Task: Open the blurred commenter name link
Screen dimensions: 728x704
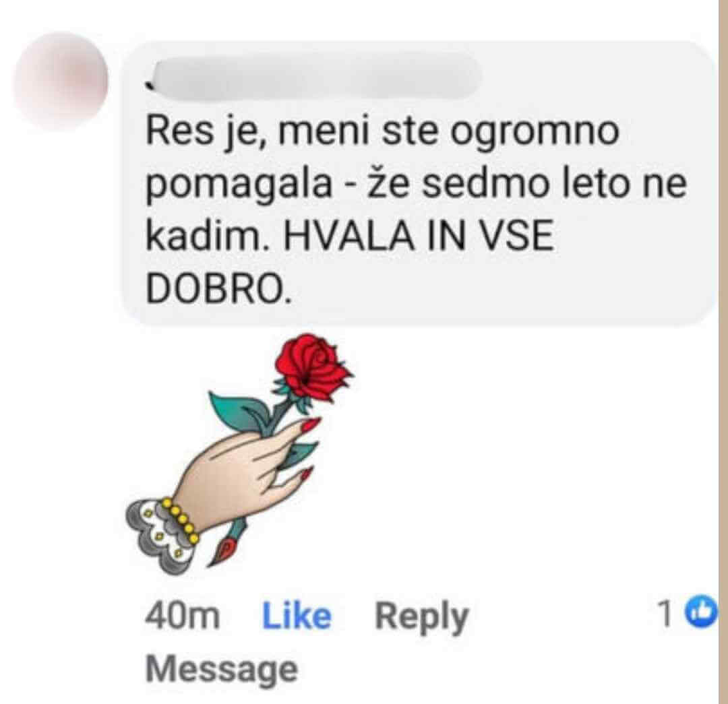Action: (x=314, y=77)
